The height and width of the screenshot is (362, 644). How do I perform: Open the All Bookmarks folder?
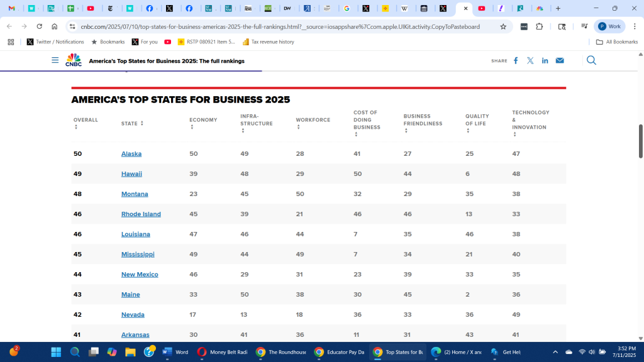tap(617, 42)
